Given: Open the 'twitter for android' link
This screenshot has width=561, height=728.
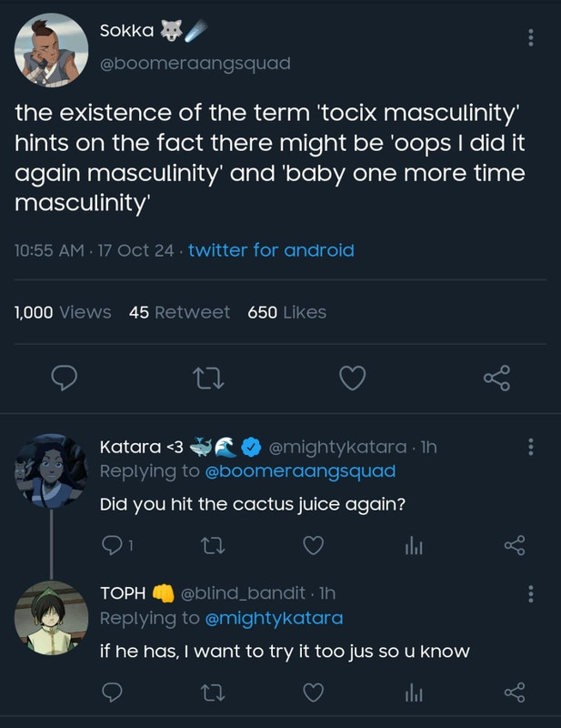Looking at the screenshot, I should tap(271, 250).
